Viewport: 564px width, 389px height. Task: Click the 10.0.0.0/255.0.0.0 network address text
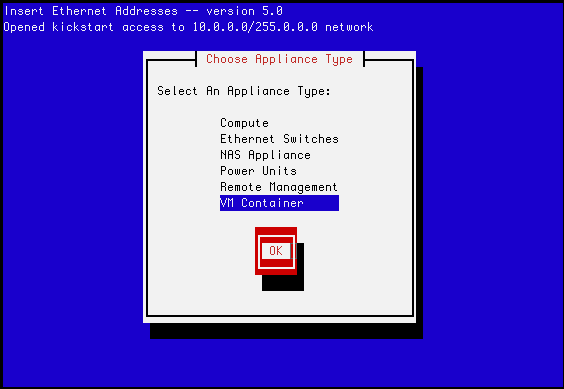[255, 27]
